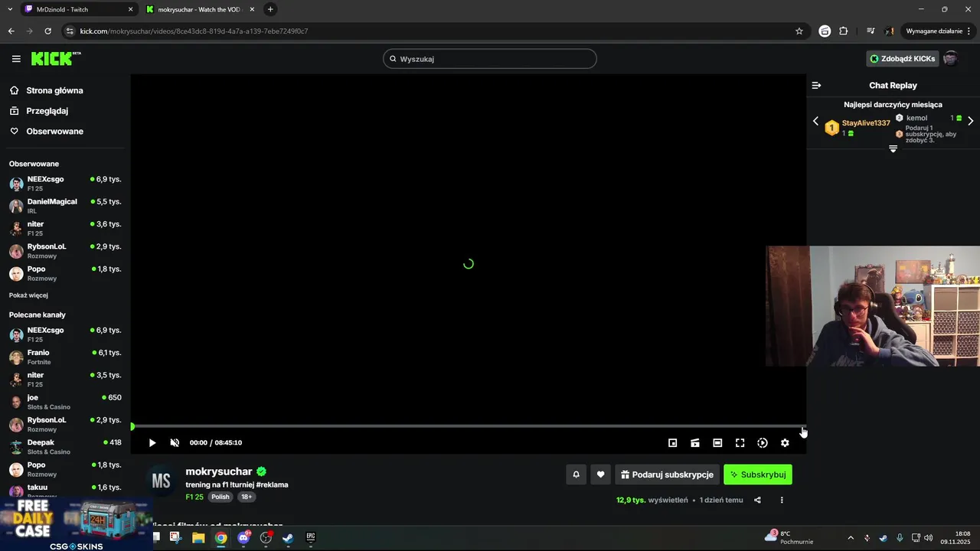980x551 pixels.
Task: Share the video using share icon
Action: [x=757, y=500]
